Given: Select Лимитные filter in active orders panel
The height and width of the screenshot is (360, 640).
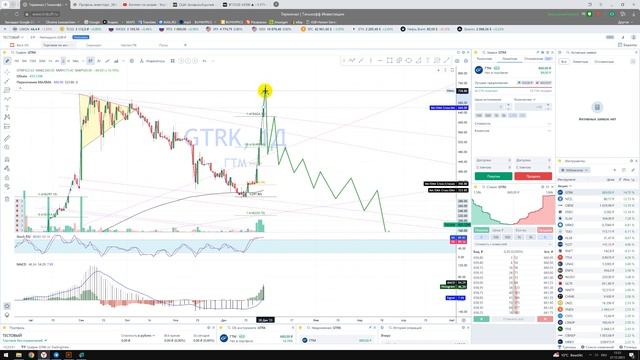Looking at the screenshot, I should click(580, 62).
